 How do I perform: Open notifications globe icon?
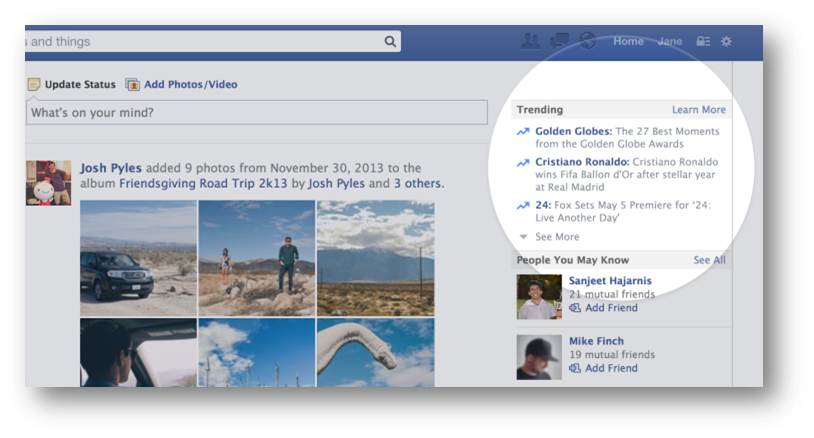click(x=587, y=41)
